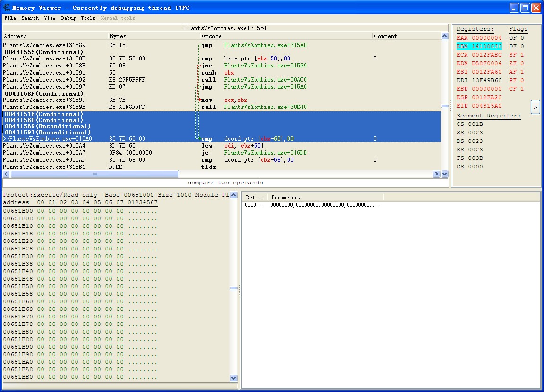Viewport: 544px width, 392px height.
Task: Select the je line at exe+315A7
Action: (x=221, y=153)
